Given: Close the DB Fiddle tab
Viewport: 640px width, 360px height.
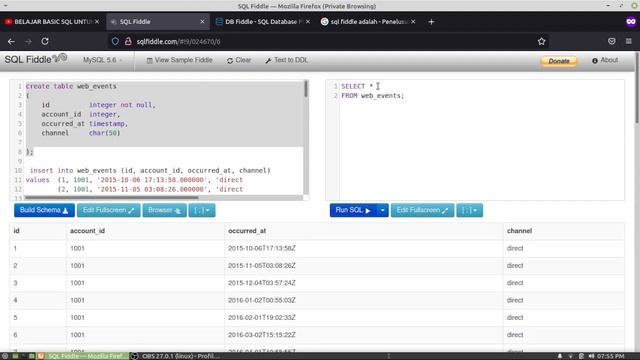Looking at the screenshot, I should [x=308, y=22].
